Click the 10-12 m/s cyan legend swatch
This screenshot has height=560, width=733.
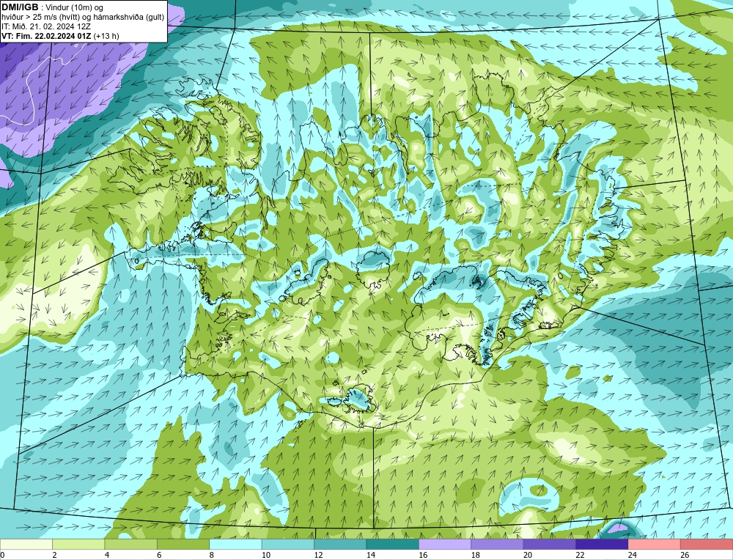tap(288, 545)
